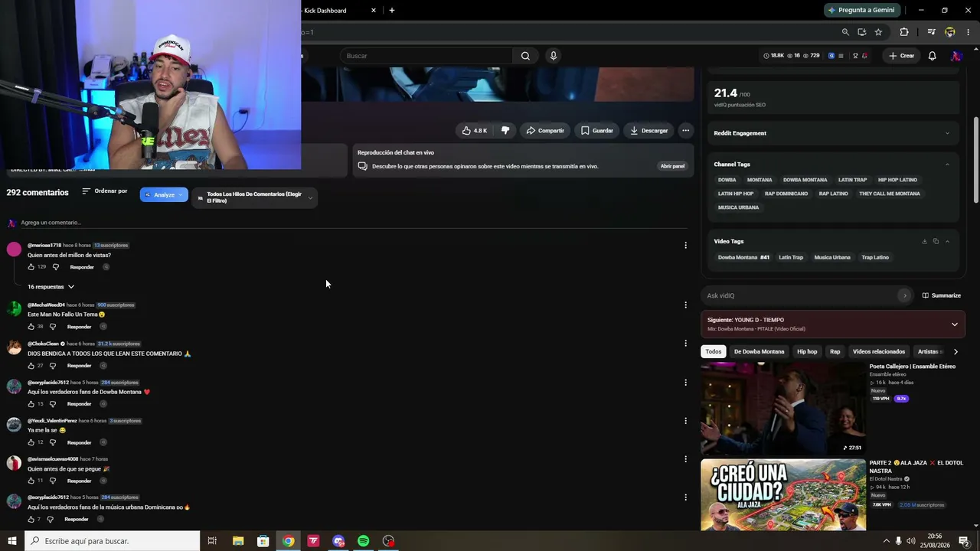
Task: Open Spotify from the taskbar
Action: [x=364, y=541]
